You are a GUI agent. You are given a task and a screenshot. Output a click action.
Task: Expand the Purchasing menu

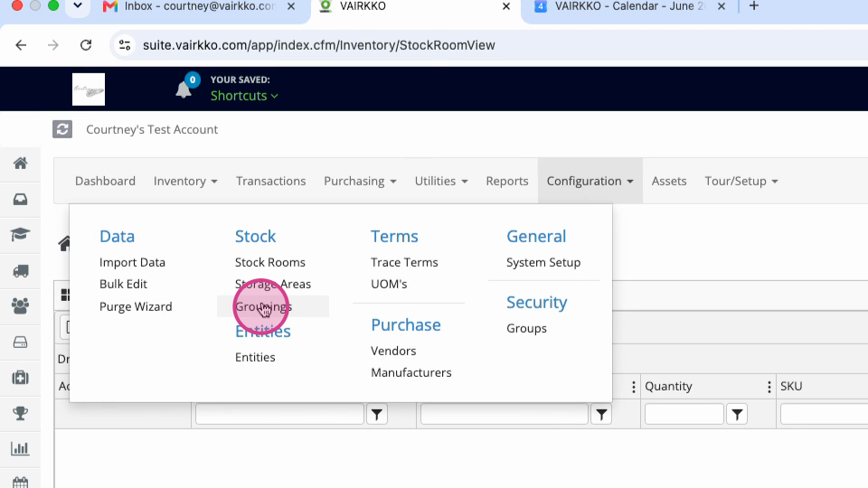click(x=360, y=182)
